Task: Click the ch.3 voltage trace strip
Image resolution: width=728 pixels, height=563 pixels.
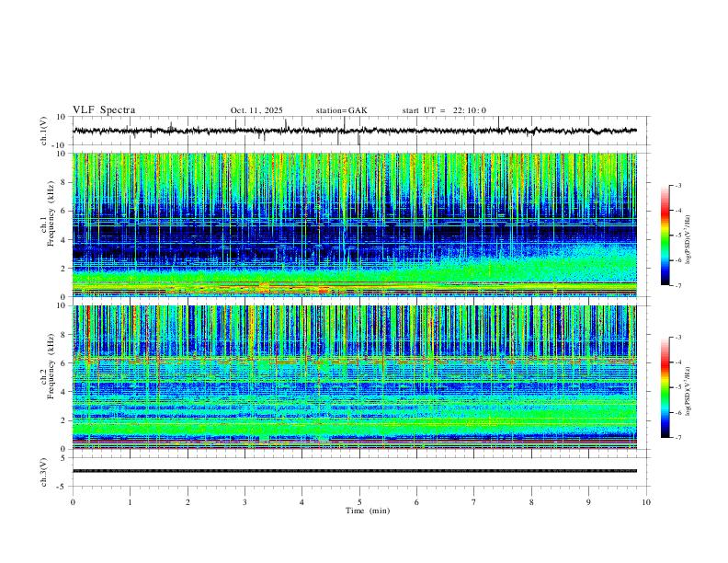Action: point(355,471)
